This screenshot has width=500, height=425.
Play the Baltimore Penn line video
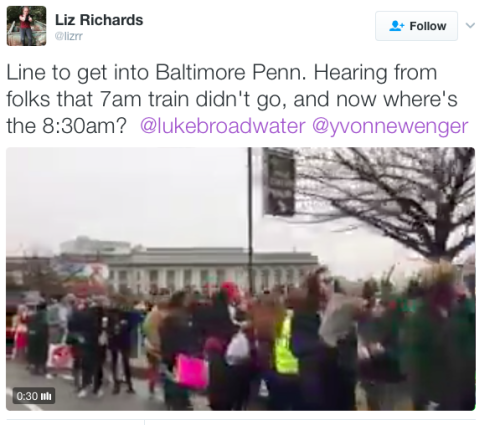241,279
